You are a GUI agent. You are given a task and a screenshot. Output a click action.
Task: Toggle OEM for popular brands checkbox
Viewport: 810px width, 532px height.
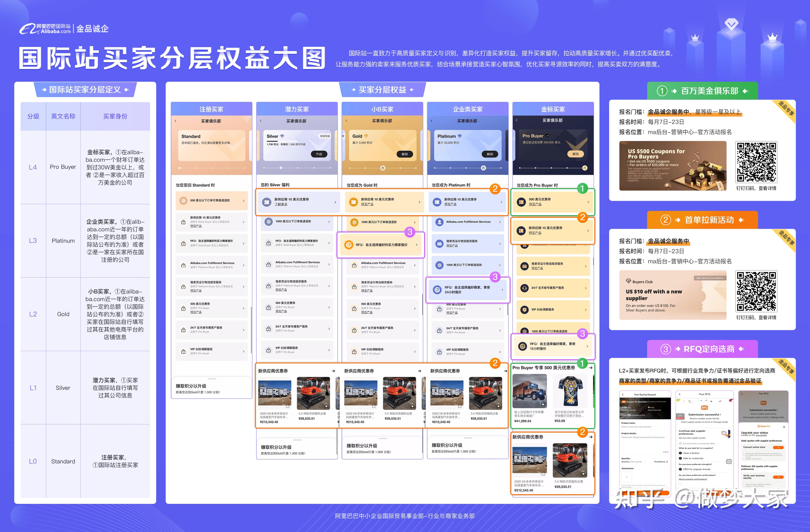pyautogui.click(x=680, y=469)
